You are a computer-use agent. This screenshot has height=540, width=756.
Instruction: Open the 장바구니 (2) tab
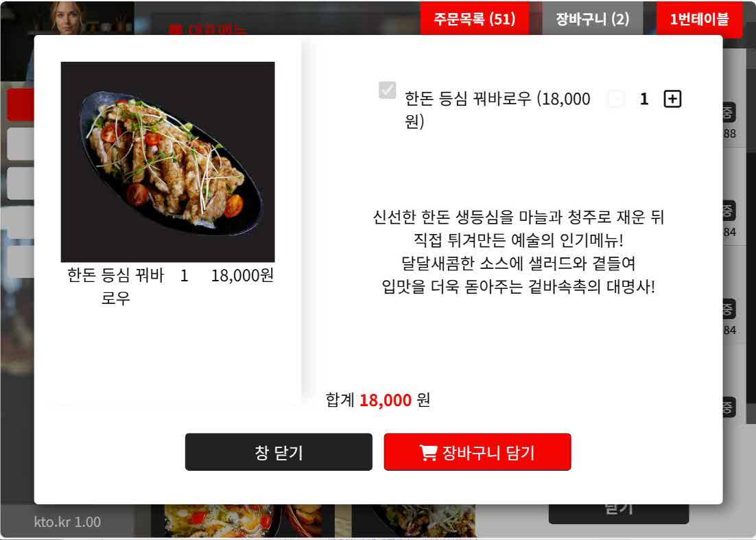[x=593, y=19]
